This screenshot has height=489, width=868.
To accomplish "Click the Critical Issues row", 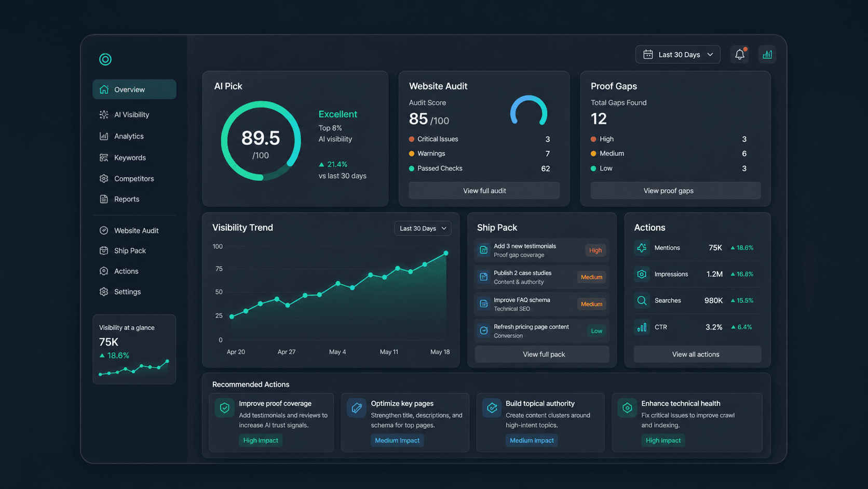I will tap(479, 139).
